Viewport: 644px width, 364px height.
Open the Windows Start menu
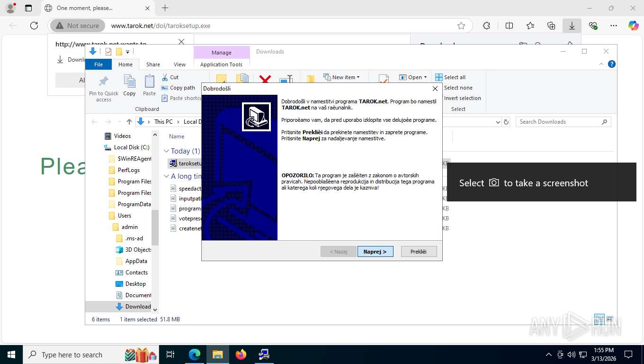pos(11,355)
